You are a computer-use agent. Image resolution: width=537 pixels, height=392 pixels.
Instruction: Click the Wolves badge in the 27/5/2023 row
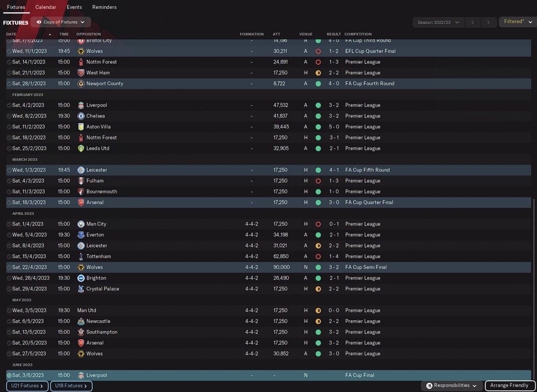coord(81,354)
